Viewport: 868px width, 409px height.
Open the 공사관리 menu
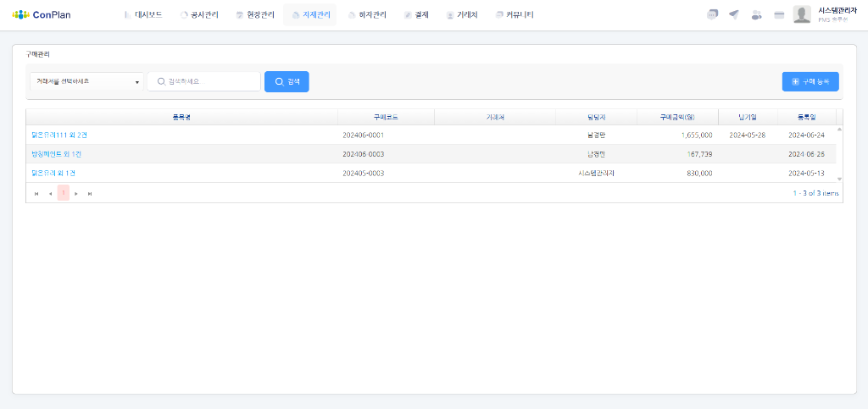199,15
